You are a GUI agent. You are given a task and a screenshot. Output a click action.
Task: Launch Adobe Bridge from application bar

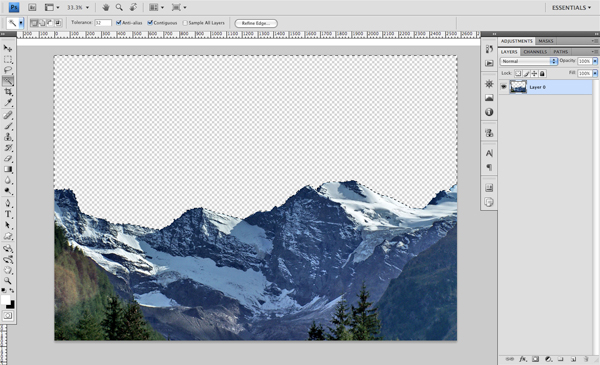point(32,7)
